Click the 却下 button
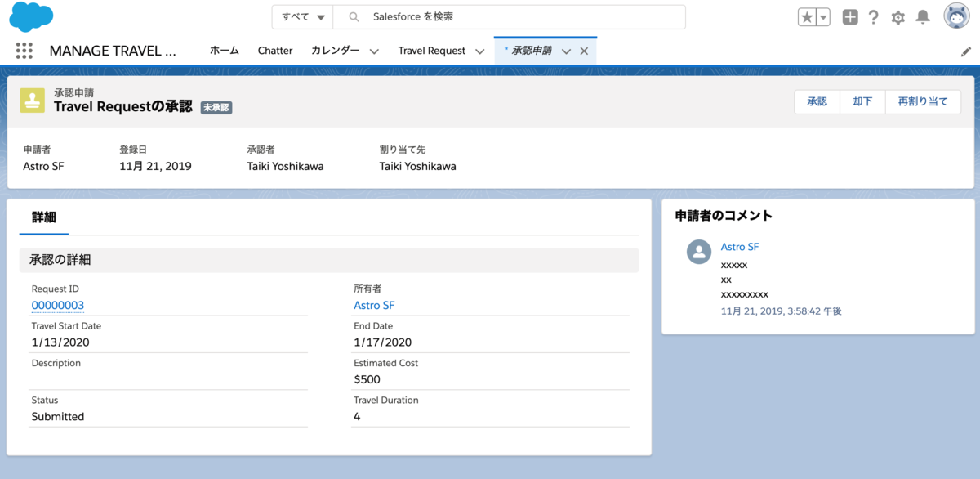The image size is (980, 479). tap(863, 101)
